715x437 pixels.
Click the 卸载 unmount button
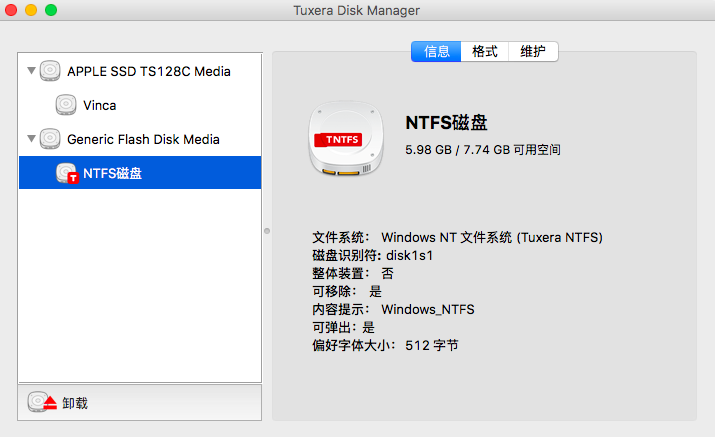140,403
